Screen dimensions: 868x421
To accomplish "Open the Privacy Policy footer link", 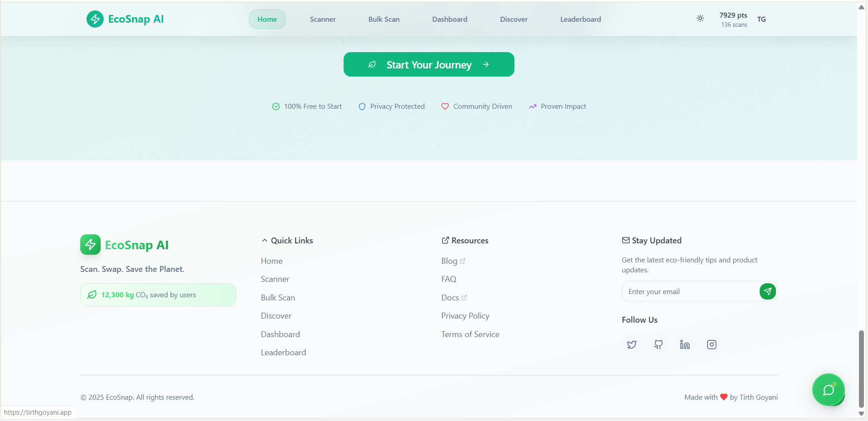I will (465, 316).
